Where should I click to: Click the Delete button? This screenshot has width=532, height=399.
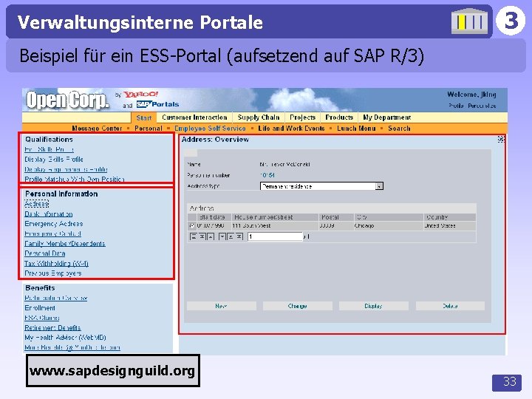pyautogui.click(x=450, y=306)
